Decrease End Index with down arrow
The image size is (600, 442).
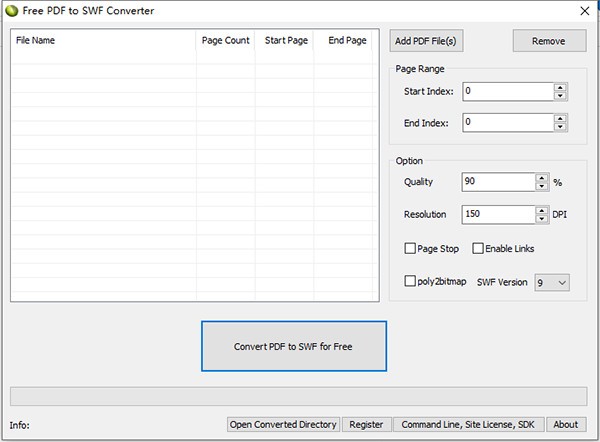tap(560, 127)
